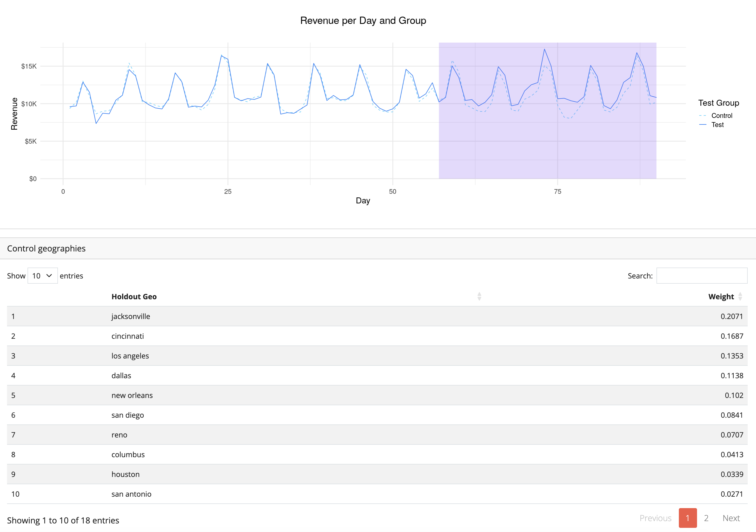This screenshot has height=532, width=756.
Task: Click the $10K y-axis label
Action: click(29, 104)
